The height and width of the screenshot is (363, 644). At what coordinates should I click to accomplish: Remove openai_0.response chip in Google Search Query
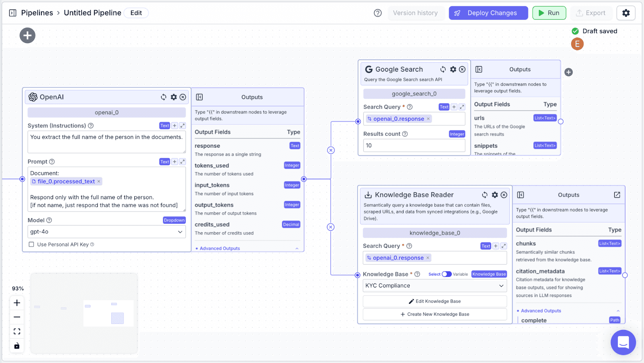click(428, 119)
